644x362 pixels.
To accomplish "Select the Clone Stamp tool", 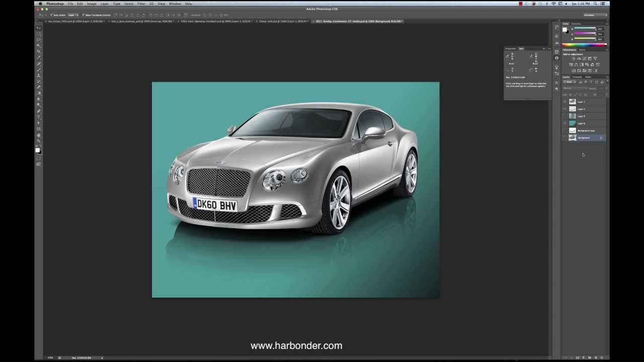I will click(x=39, y=75).
